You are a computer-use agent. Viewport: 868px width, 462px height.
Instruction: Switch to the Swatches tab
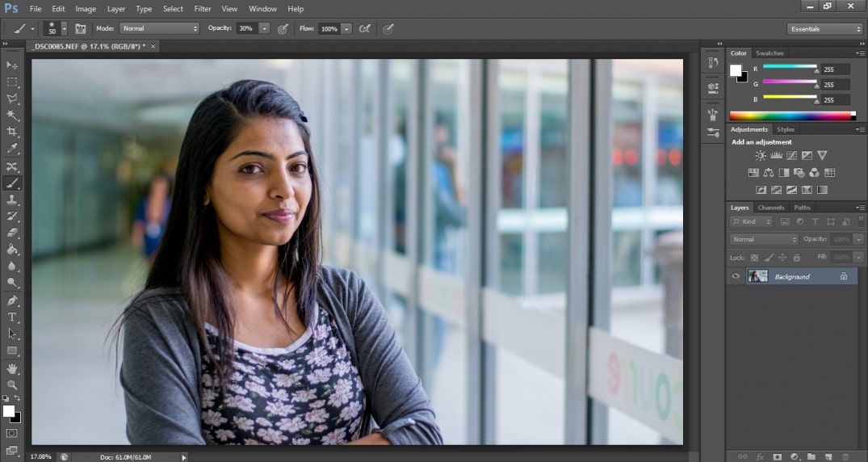point(769,53)
